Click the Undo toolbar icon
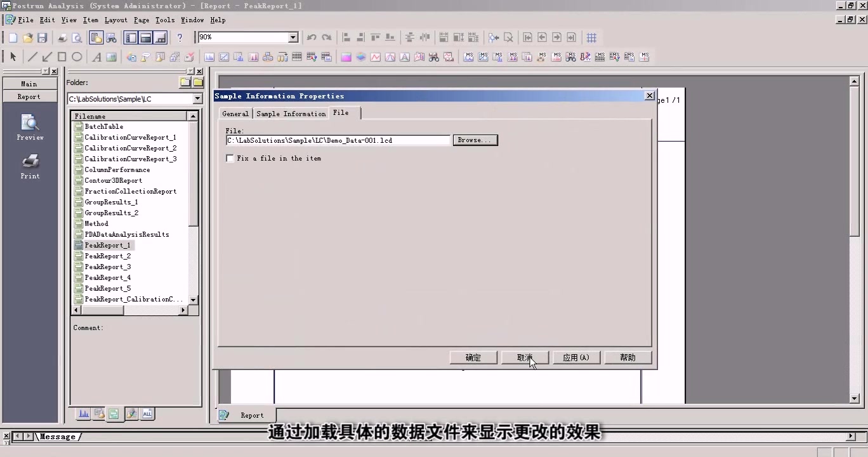 (311, 37)
